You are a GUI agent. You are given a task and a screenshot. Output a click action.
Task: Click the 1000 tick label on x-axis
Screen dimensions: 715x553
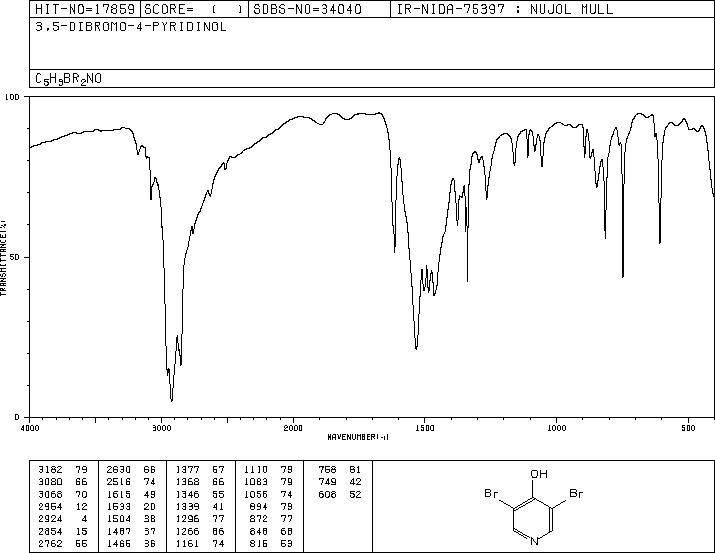pos(556,428)
